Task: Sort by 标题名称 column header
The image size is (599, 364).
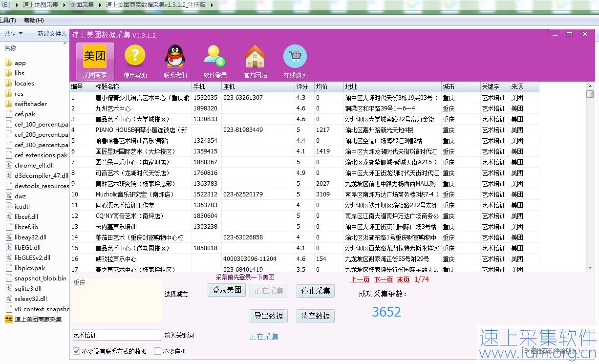Action: 143,86
